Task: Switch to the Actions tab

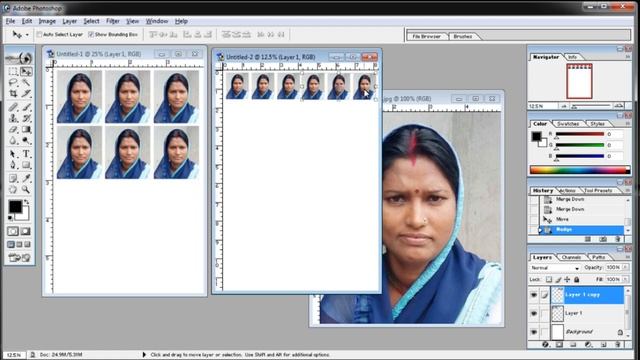Action: click(567, 191)
